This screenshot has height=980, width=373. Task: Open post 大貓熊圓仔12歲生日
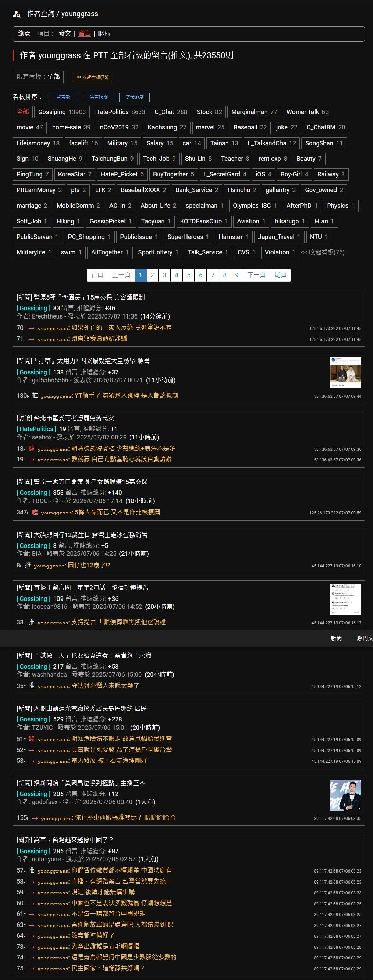83,534
